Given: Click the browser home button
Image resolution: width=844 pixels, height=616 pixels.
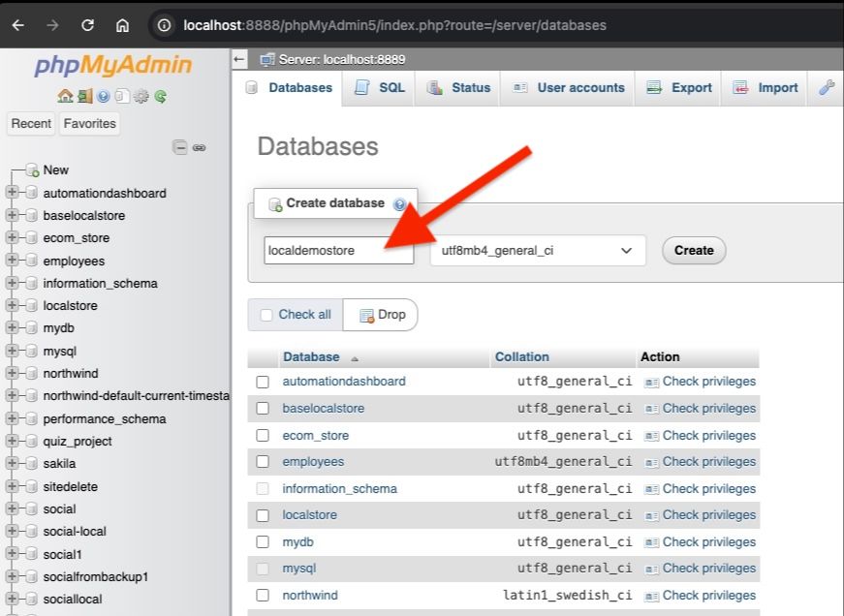Looking at the screenshot, I should [x=123, y=25].
